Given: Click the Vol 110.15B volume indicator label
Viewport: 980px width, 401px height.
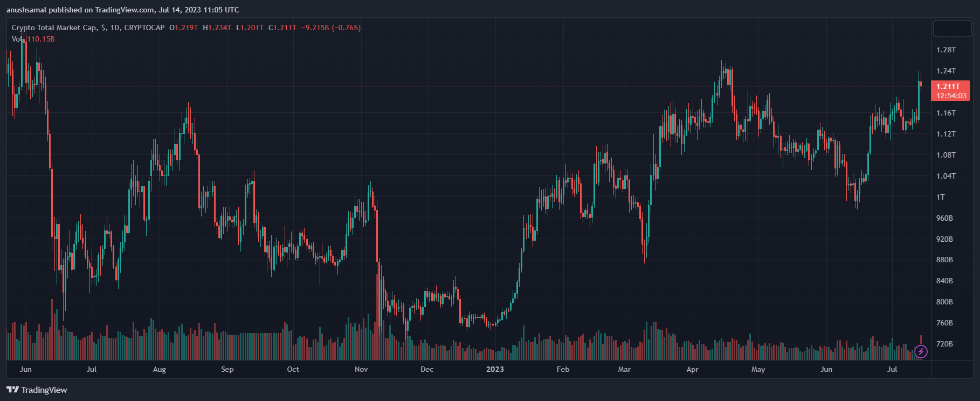Looking at the screenshot, I should click(33, 39).
